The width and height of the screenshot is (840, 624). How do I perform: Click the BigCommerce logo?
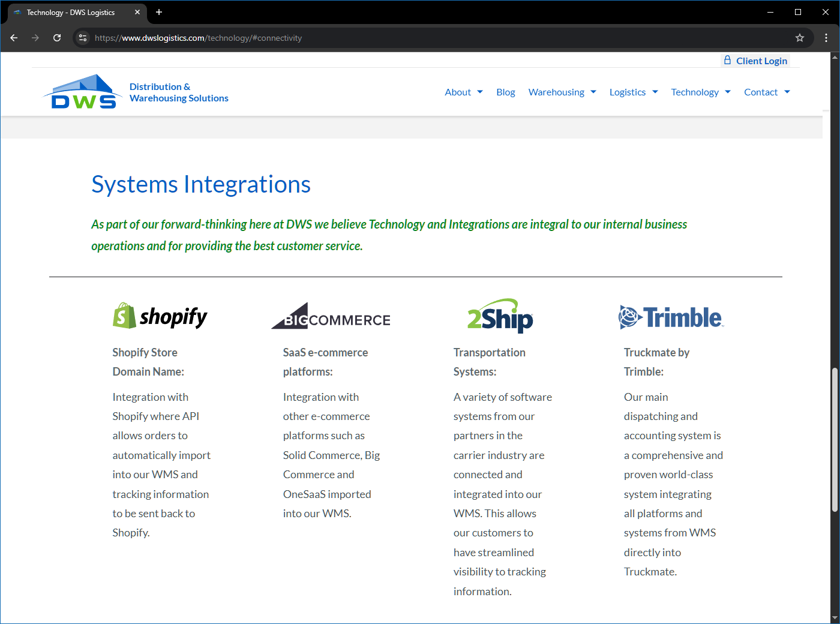click(x=331, y=316)
